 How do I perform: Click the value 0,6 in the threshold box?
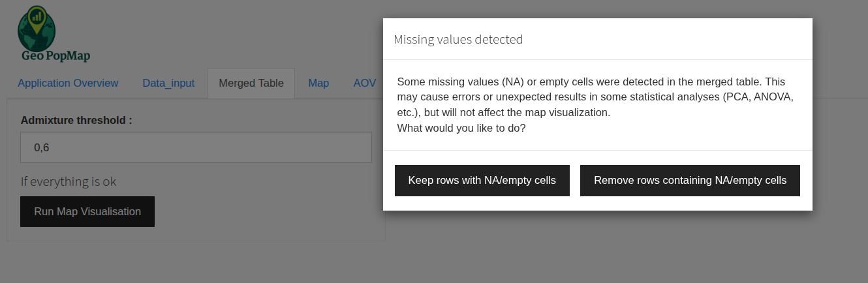click(x=42, y=148)
